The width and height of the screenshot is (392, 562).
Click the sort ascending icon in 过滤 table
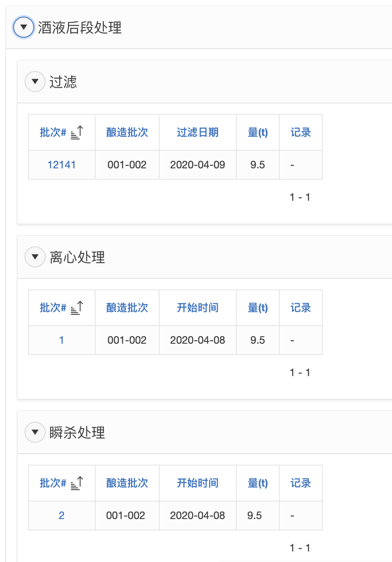click(77, 132)
